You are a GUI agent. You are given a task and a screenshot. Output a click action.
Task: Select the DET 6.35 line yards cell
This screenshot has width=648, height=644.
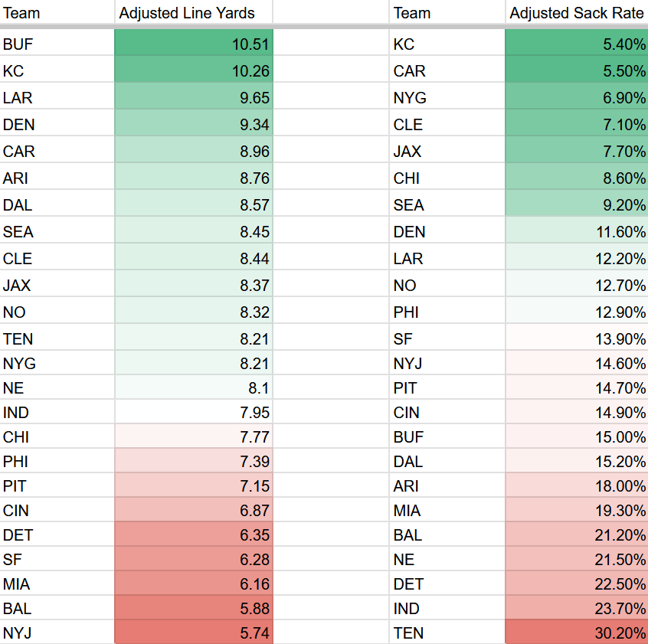click(194, 534)
